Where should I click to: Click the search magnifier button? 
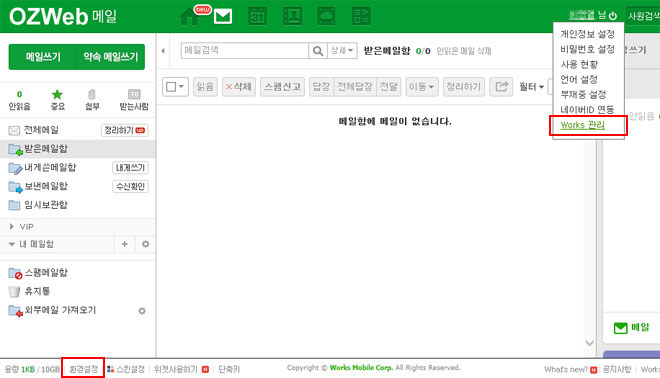[318, 51]
